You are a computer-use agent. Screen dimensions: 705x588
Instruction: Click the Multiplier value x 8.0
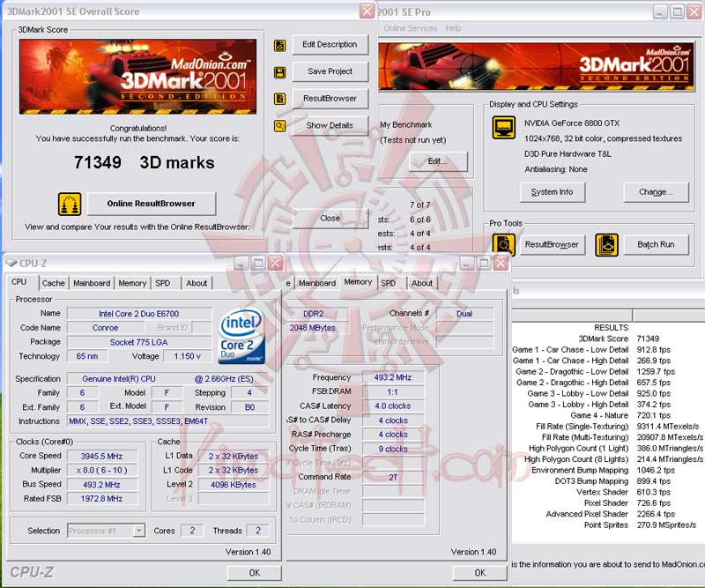101,470
